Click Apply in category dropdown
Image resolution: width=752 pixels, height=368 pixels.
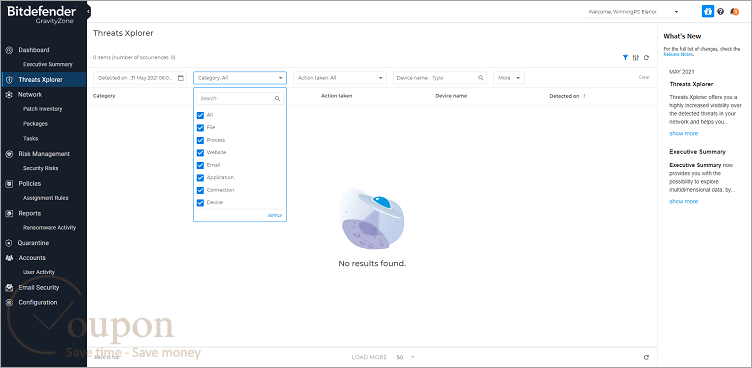[275, 215]
